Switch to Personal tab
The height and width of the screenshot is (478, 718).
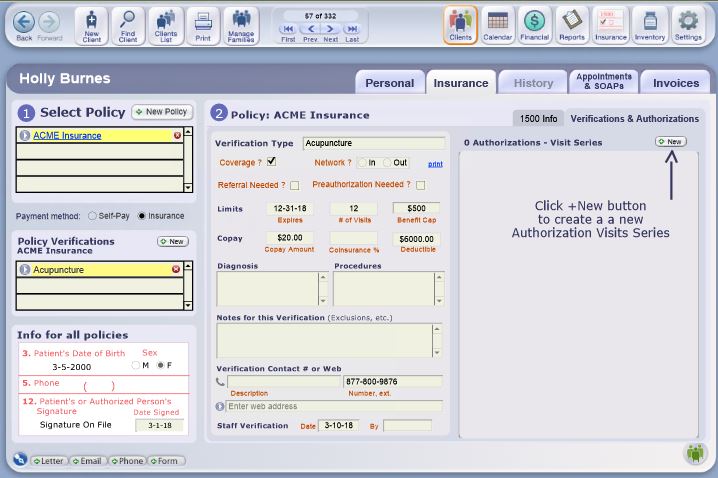390,83
